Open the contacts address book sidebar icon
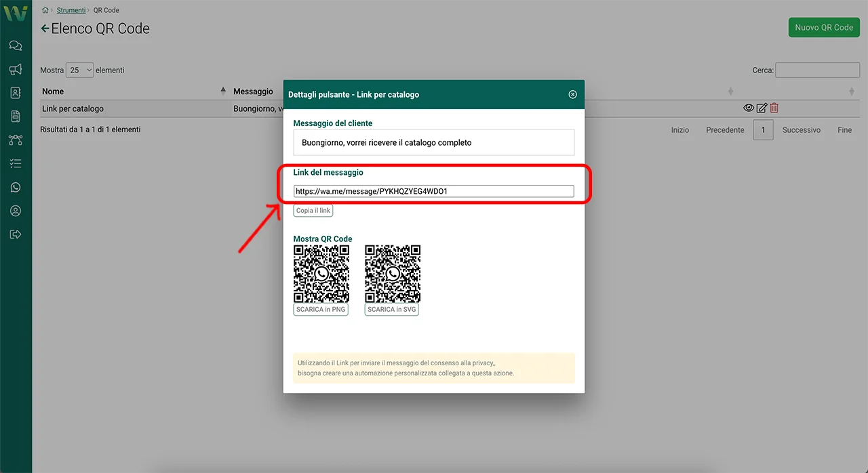 click(16, 93)
